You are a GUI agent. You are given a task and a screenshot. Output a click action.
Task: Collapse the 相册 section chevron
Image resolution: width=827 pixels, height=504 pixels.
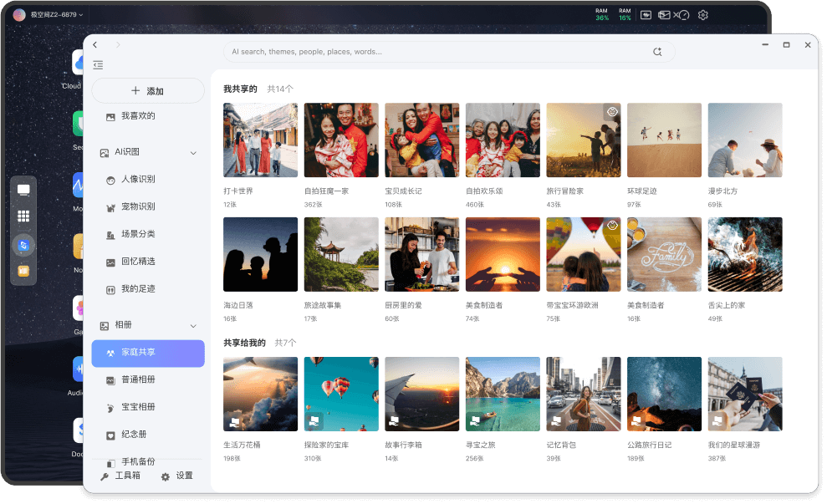click(193, 325)
